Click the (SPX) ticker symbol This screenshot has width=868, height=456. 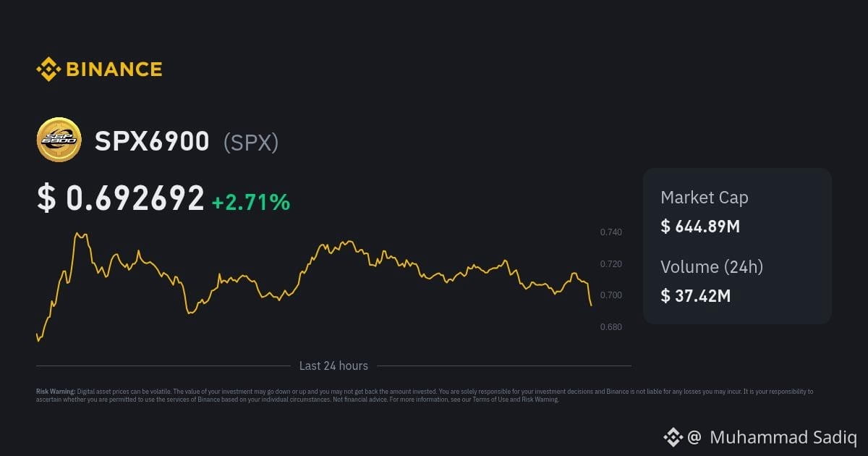tap(251, 143)
